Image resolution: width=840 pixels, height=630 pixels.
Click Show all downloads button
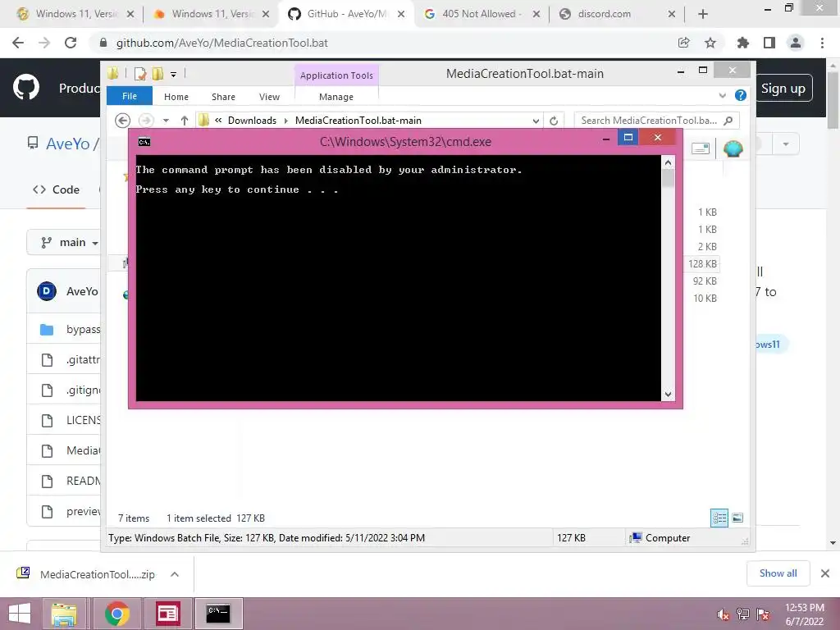[x=778, y=573]
